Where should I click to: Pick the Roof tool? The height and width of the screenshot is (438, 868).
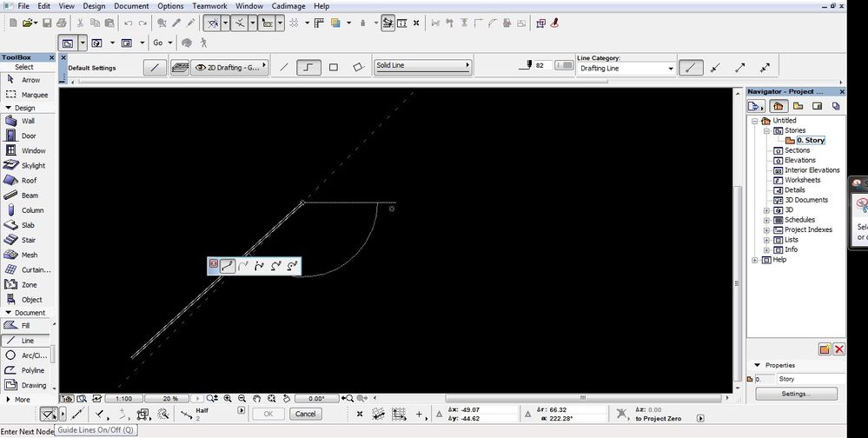pos(28,181)
